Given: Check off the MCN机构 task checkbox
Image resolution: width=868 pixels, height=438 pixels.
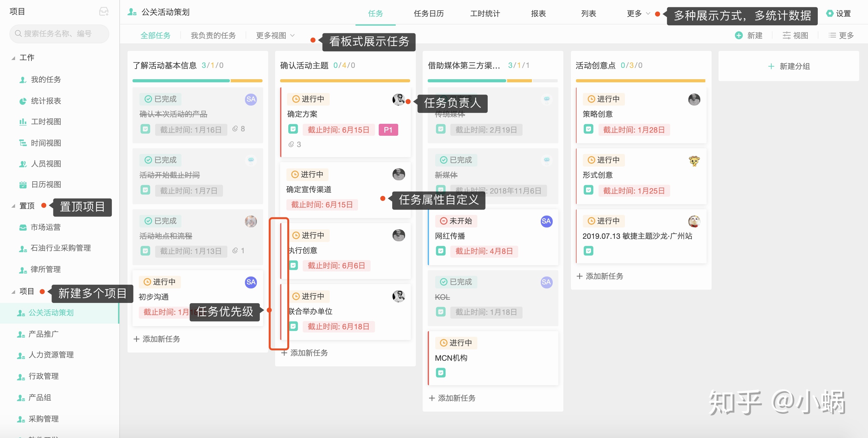Looking at the screenshot, I should (441, 373).
